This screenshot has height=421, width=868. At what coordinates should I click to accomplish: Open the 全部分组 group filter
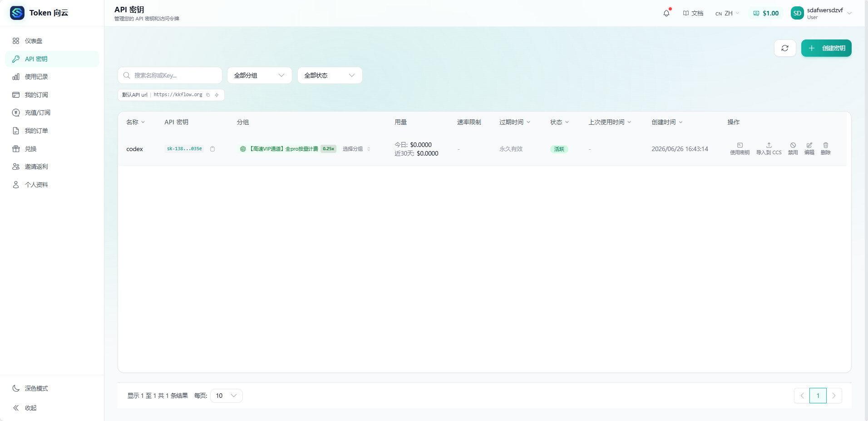click(259, 75)
